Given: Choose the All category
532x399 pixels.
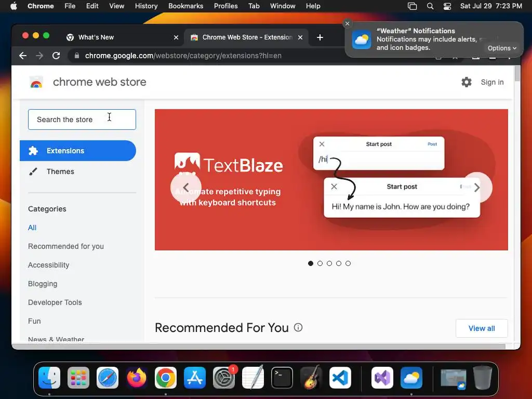Looking at the screenshot, I should tap(32, 228).
